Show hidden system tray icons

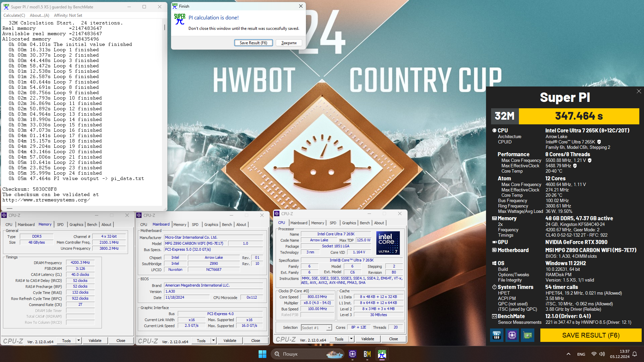tap(568, 354)
